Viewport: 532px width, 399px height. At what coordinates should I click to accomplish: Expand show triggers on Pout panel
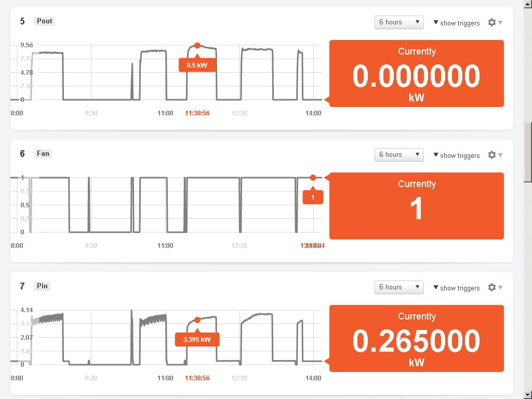456,23
